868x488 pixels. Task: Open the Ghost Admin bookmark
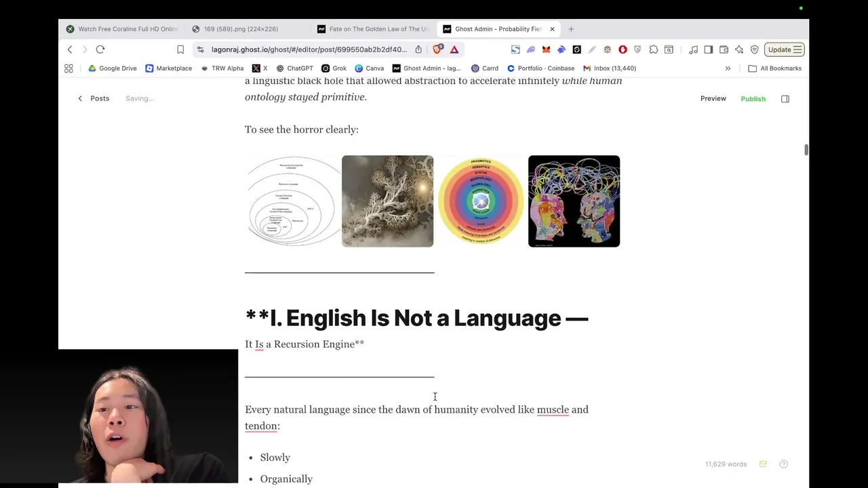426,68
